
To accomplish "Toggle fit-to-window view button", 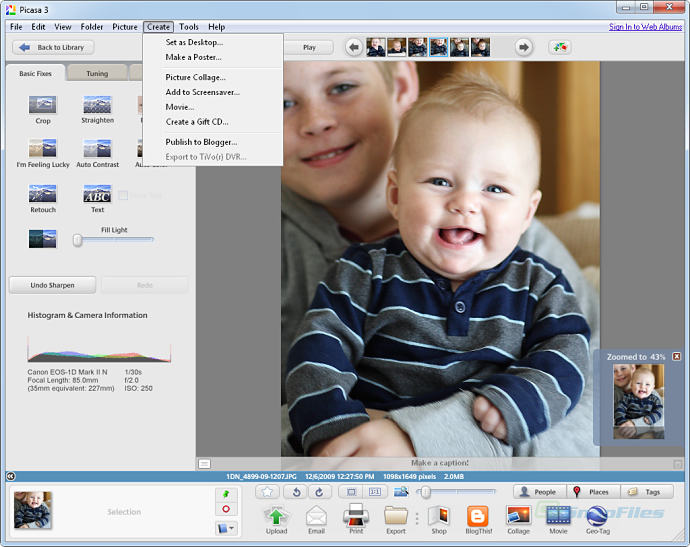I will [x=351, y=492].
